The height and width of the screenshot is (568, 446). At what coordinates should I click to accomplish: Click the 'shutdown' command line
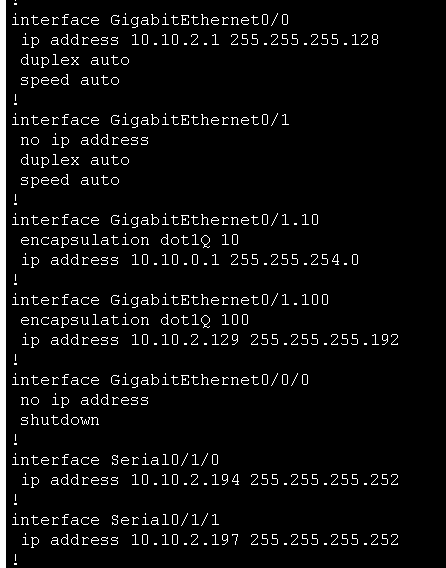[60, 420]
